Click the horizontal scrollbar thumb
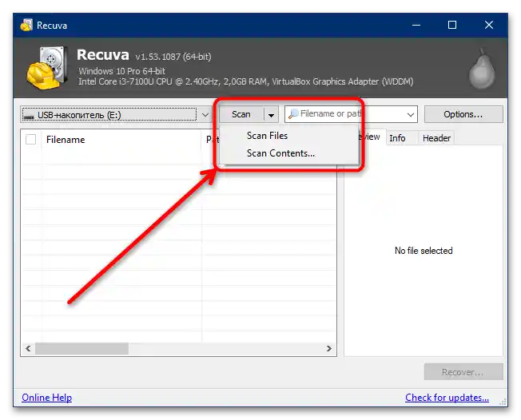Screen dimensions: 521x420 pos(82,349)
